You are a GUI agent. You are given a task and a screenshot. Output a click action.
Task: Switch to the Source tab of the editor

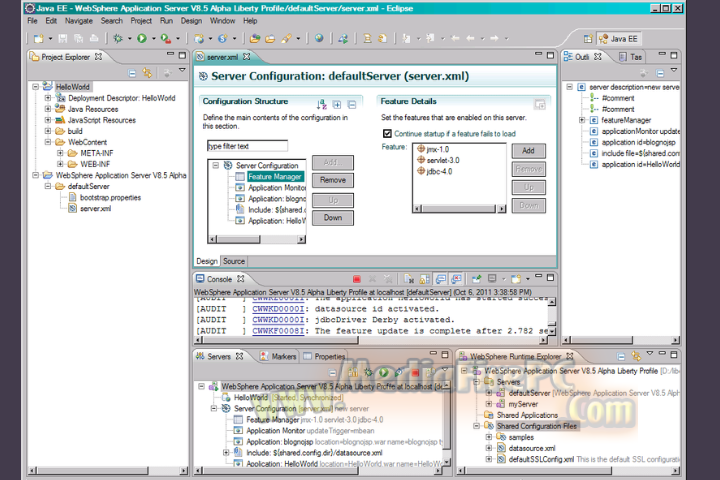(x=234, y=261)
